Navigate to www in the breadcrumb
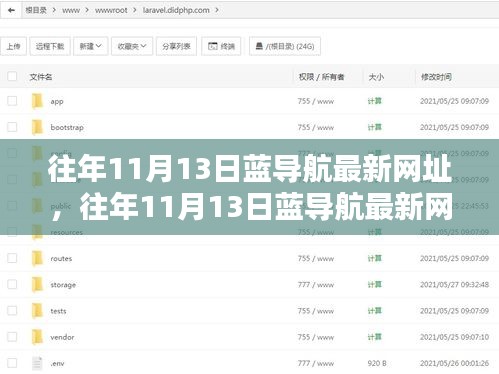499x374 pixels. [x=71, y=10]
